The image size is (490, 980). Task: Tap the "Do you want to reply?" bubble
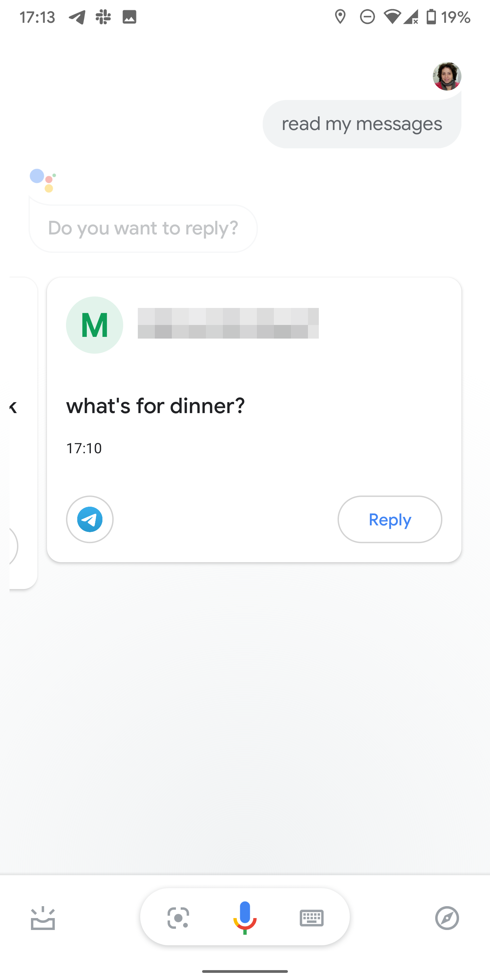143,228
